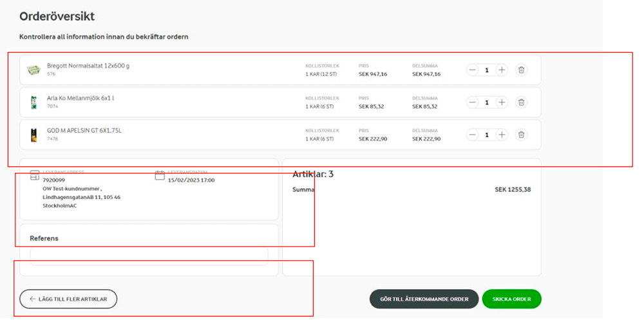This screenshot has height=322, width=644.
Task: Click the delivery date calendar icon
Action: click(160, 176)
